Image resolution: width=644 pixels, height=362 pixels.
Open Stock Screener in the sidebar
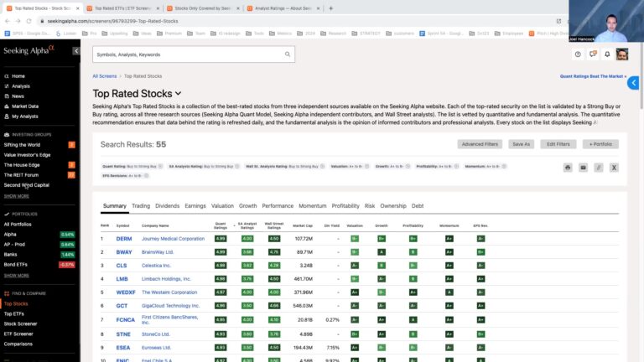[20, 323]
